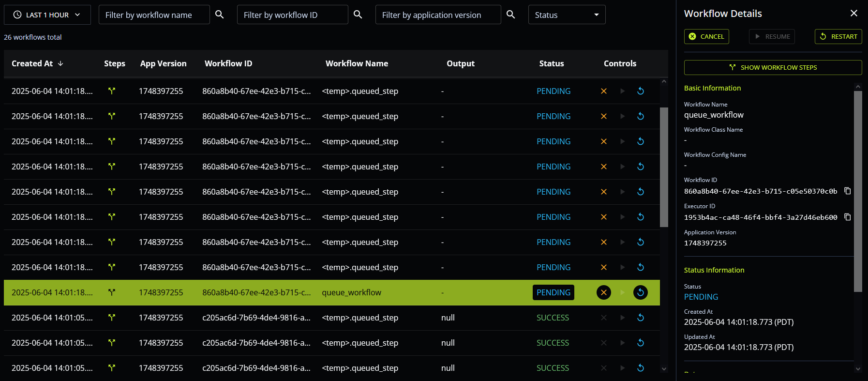Cancel the first PENDING queued_step workflow
Viewport: 868px width, 381px height.
[604, 91]
